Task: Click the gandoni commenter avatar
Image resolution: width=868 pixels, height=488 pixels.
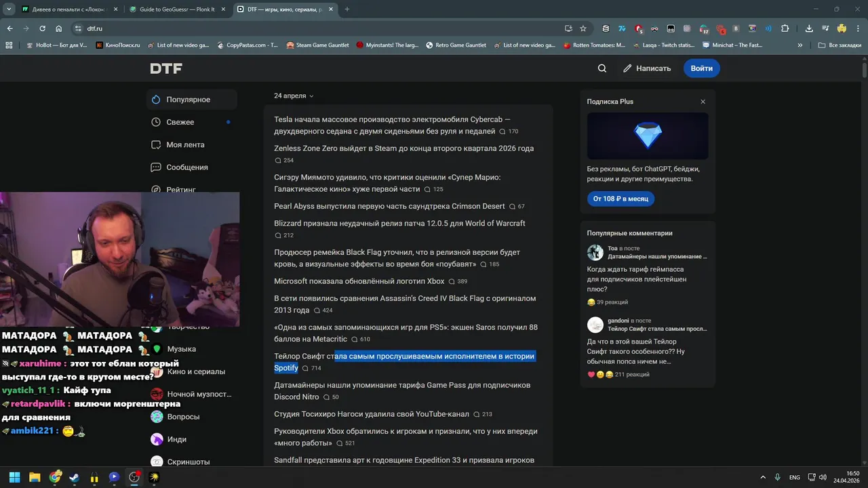Action: (595, 325)
